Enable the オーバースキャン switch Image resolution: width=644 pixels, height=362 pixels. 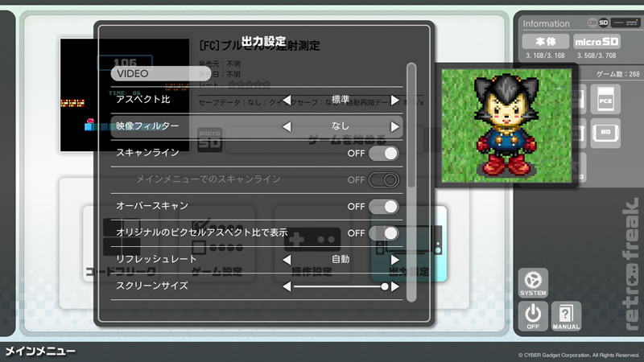click(x=383, y=206)
